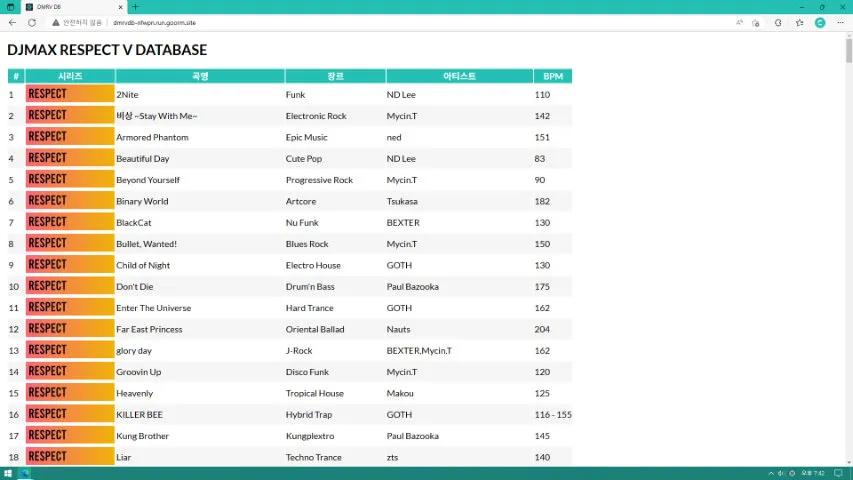This screenshot has width=853, height=480.
Task: Click the network status tray icon
Action: [x=792, y=473]
